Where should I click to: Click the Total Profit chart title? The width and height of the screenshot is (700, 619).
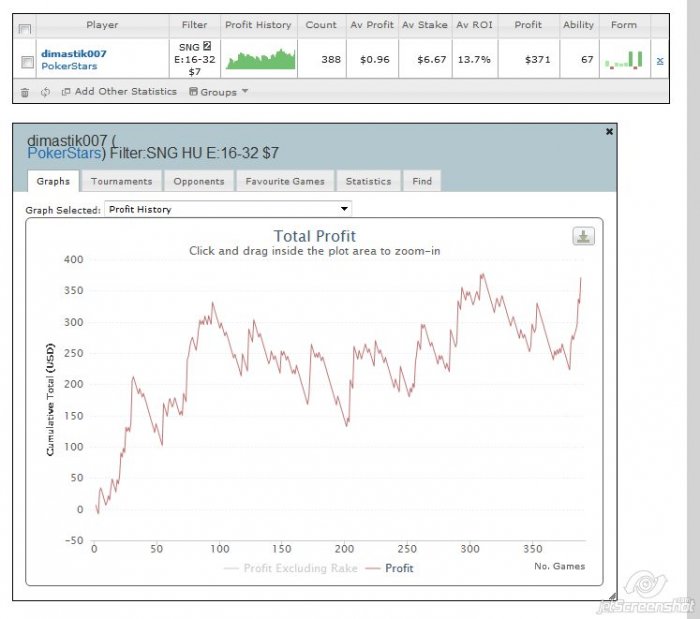[x=315, y=236]
